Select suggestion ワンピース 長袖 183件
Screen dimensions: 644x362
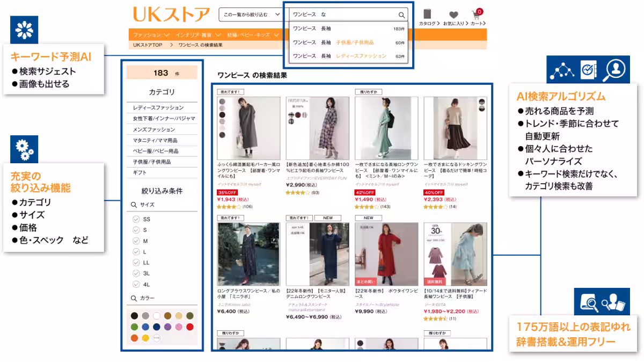tap(349, 28)
